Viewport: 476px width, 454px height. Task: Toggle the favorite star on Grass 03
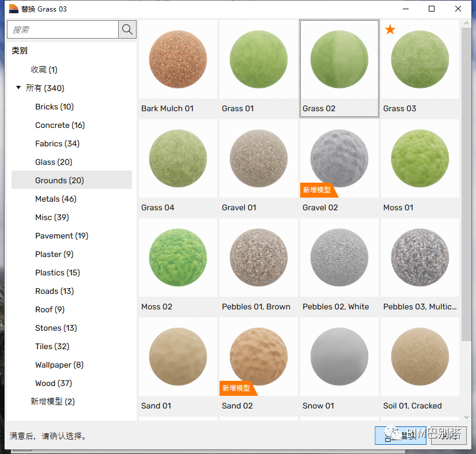(390, 29)
